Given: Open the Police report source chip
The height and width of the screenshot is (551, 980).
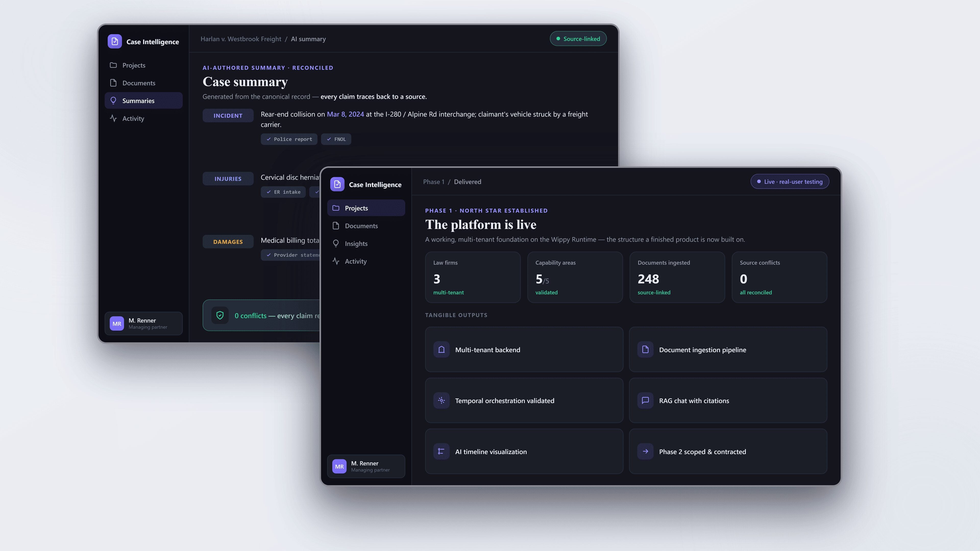Looking at the screenshot, I should (x=289, y=139).
